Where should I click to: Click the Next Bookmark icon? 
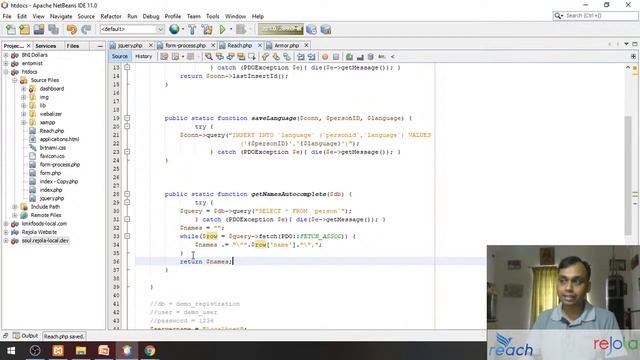(x=276, y=57)
